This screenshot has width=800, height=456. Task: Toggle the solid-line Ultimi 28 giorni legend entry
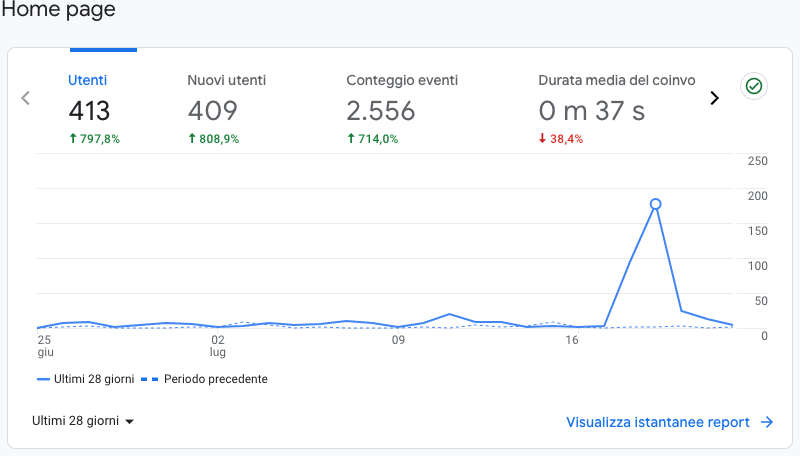(85, 379)
